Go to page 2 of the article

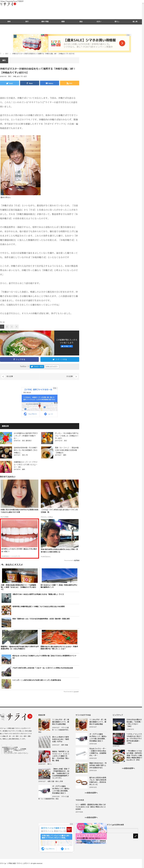(x=7, y=326)
